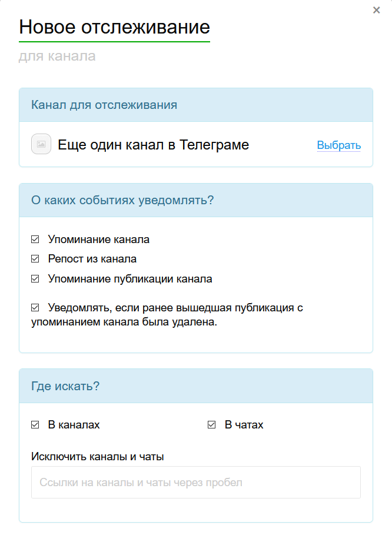This screenshot has height=535, width=392.
Task: Close the Новое отслеживание dialog
Action: [377, 10]
